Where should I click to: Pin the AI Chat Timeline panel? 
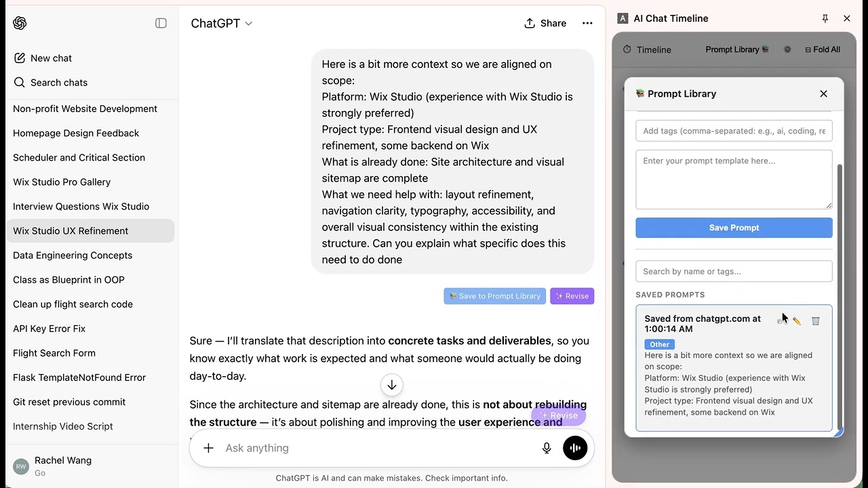pyautogui.click(x=825, y=18)
